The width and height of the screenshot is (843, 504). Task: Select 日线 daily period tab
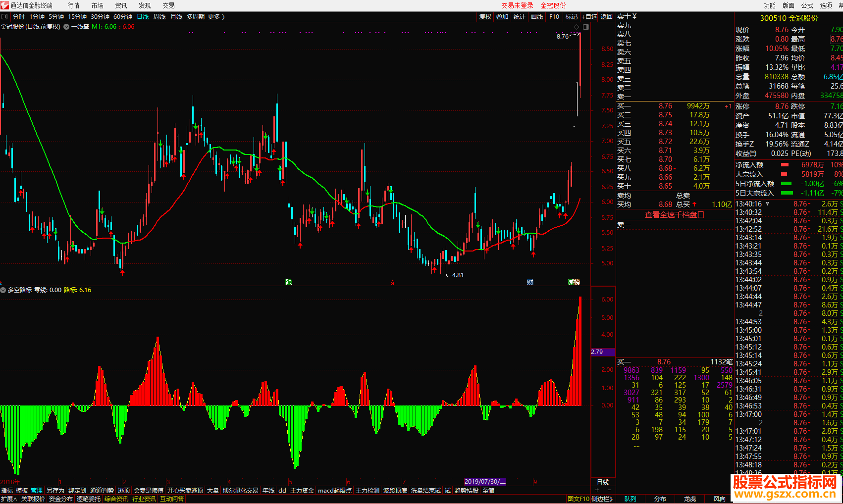[143, 17]
